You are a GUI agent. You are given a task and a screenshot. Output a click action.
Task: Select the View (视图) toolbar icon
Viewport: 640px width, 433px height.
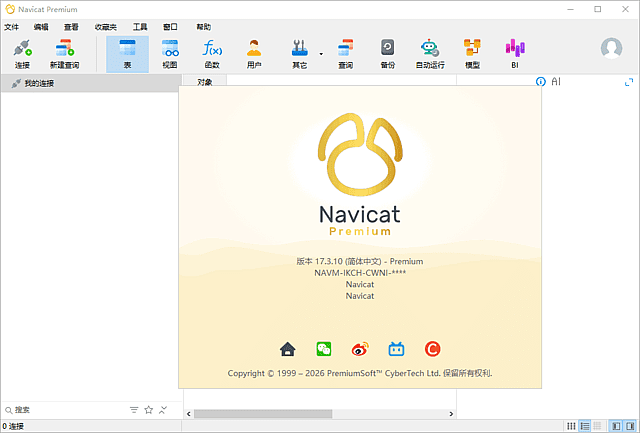[170, 54]
